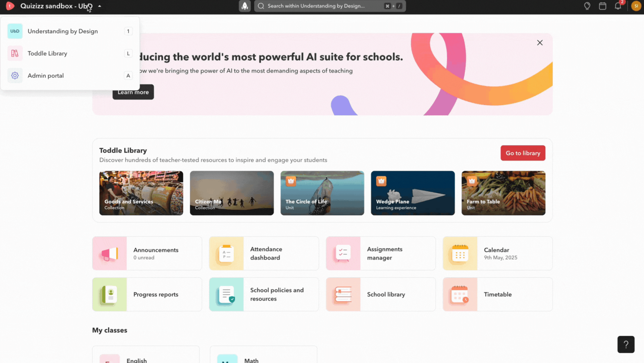644x363 pixels.
Task: Close the AI suite banner
Action: (540, 43)
